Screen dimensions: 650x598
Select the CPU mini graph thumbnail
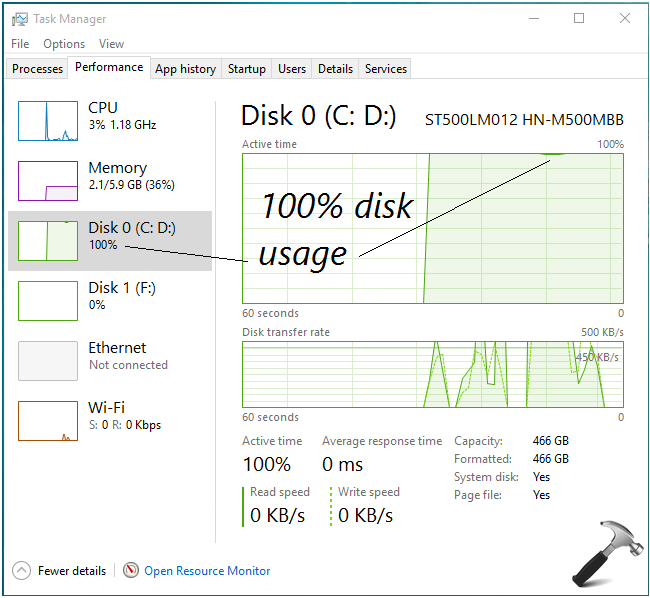click(48, 121)
